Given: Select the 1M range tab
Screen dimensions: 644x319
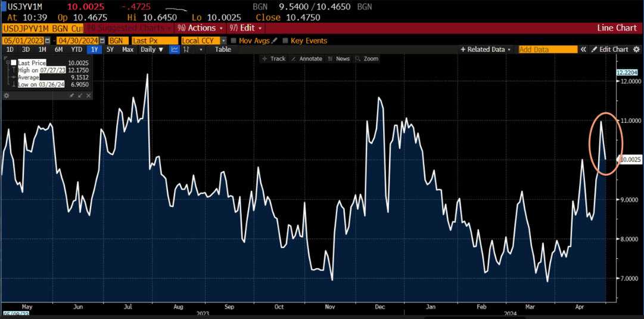Looking at the screenshot, I should [x=42, y=49].
